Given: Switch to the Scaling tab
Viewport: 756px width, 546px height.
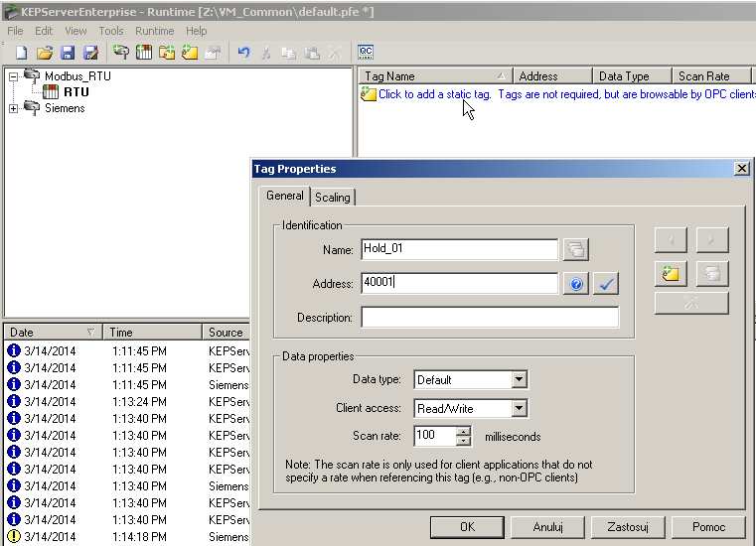Looking at the screenshot, I should click(333, 198).
